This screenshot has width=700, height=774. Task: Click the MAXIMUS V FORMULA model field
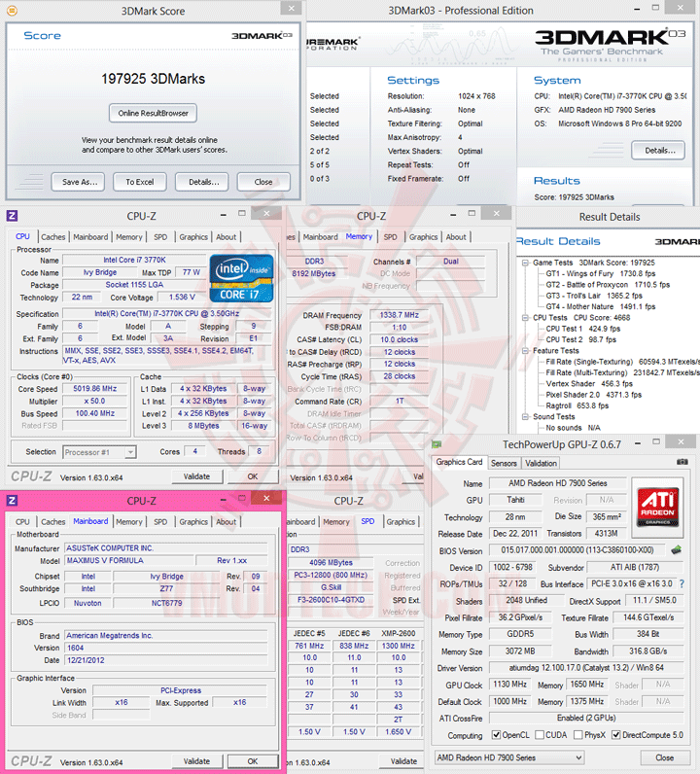click(x=128, y=560)
